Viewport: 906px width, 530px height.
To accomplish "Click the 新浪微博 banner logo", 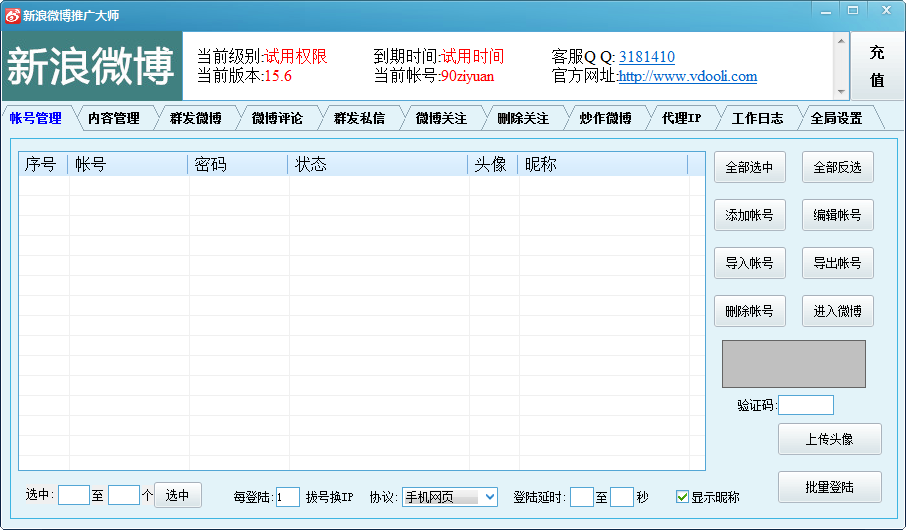I will [92, 66].
